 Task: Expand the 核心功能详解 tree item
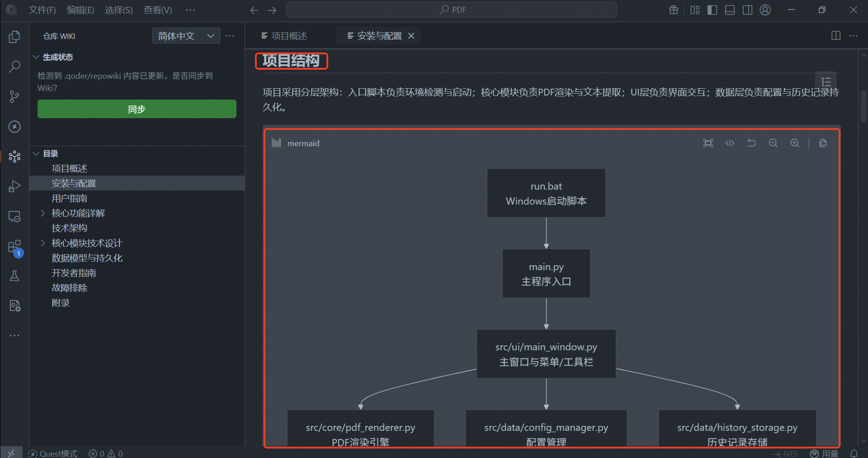[x=43, y=213]
